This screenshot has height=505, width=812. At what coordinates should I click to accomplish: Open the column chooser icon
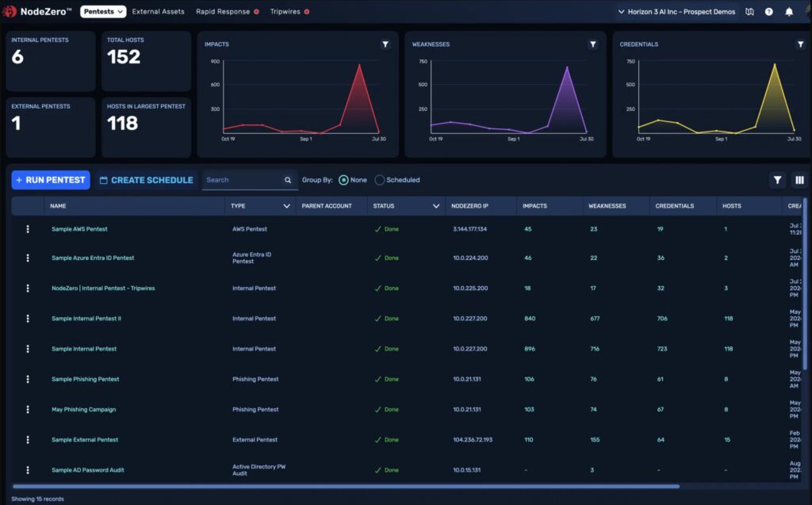tap(799, 180)
